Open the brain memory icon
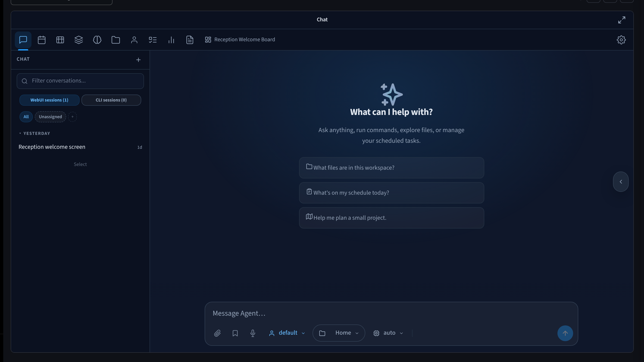 (97, 40)
